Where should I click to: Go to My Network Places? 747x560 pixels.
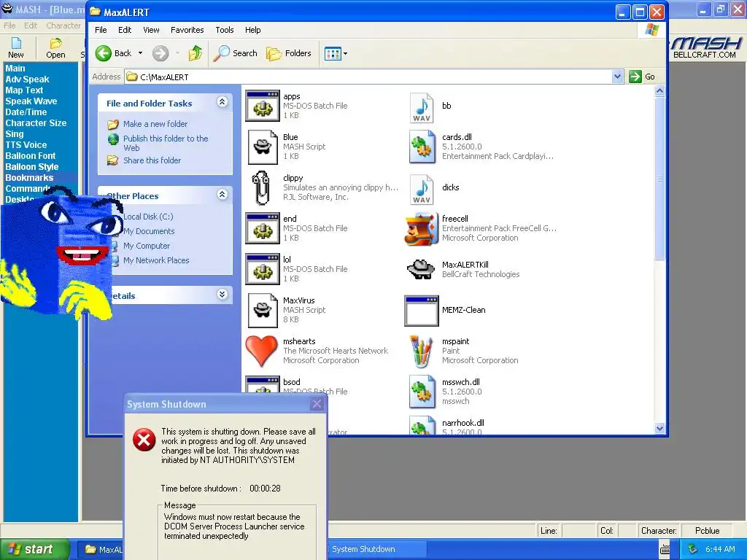pyautogui.click(x=156, y=260)
